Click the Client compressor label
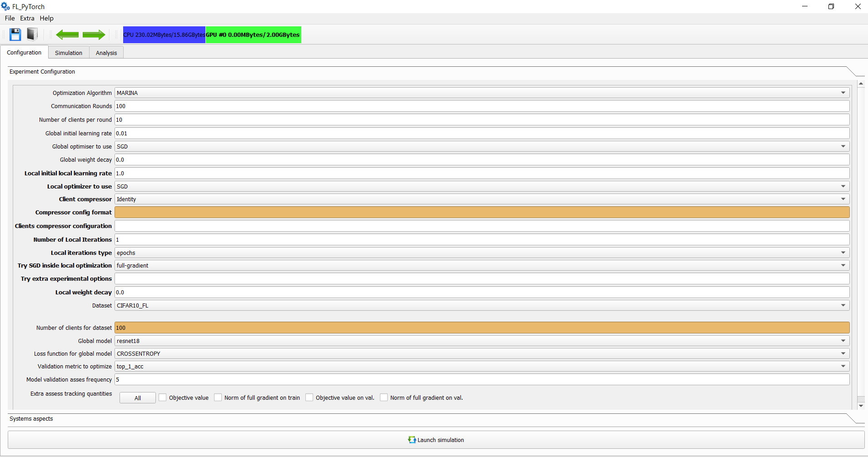The height and width of the screenshot is (457, 868). (85, 199)
